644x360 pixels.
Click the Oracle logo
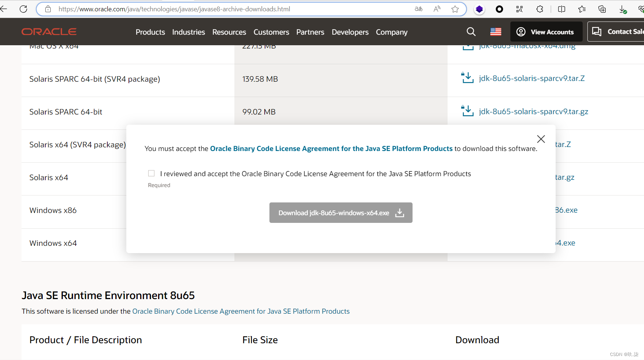49,32
